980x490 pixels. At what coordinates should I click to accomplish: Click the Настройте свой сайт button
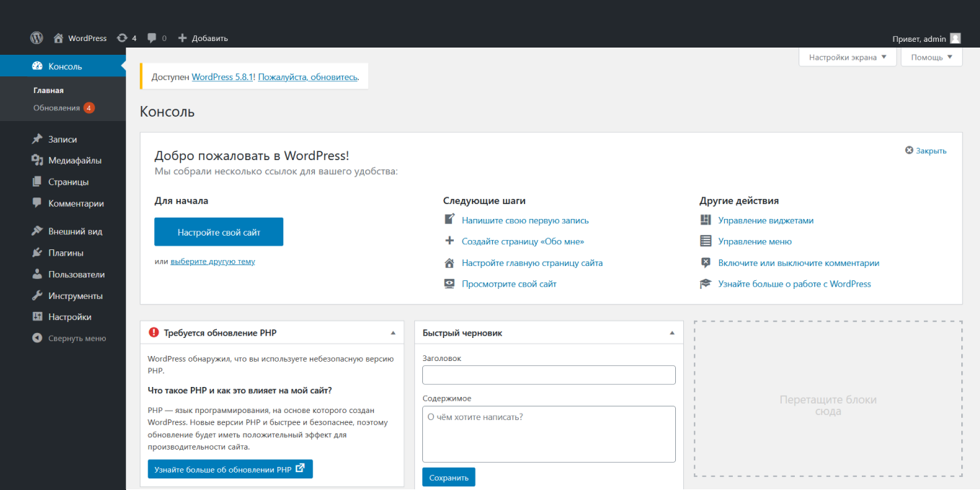218,231
